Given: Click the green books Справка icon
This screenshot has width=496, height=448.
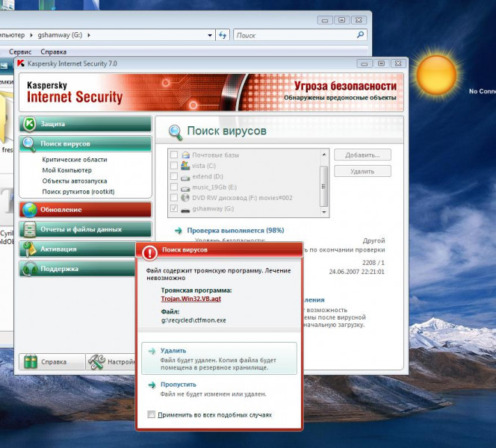Looking at the screenshot, I should pos(31,361).
